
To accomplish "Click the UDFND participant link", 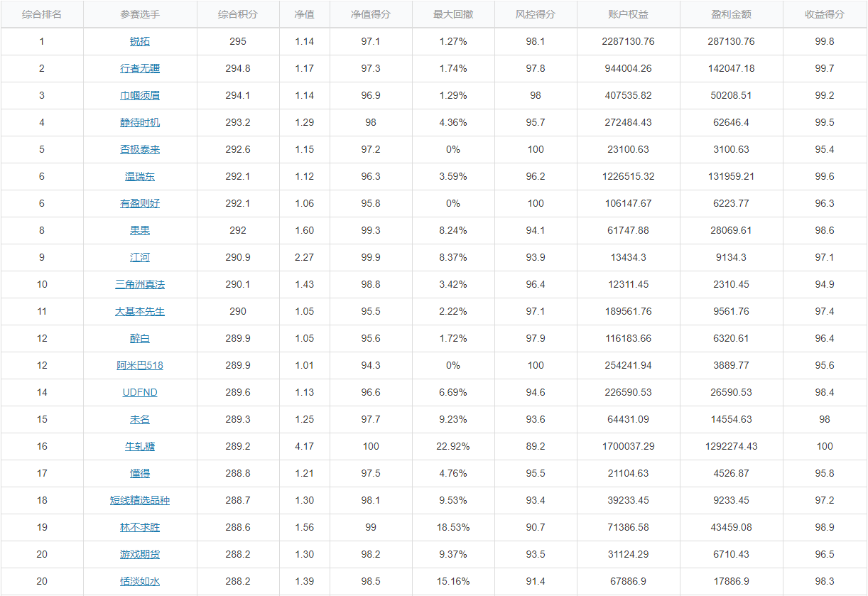I will coord(140,393).
